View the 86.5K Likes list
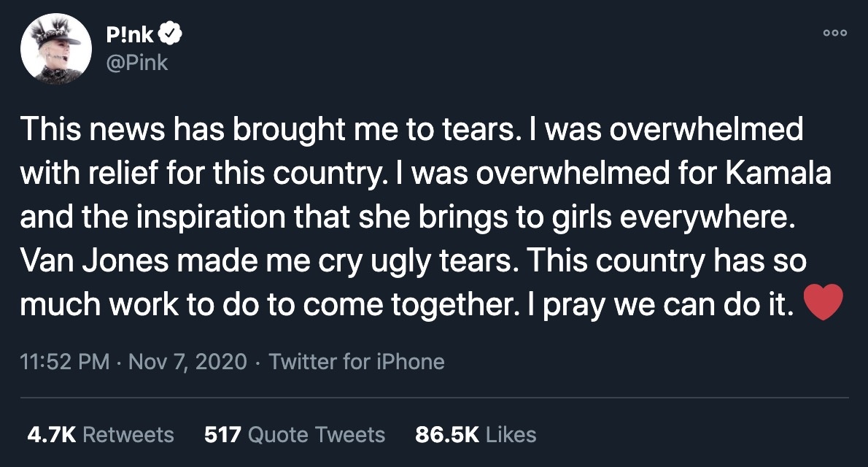Viewport: 868px width, 467px height. 476,435
